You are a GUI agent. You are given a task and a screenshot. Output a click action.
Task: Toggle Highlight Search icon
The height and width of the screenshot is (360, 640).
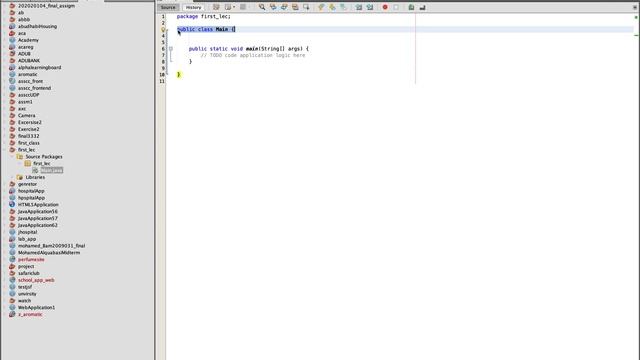point(295,7)
